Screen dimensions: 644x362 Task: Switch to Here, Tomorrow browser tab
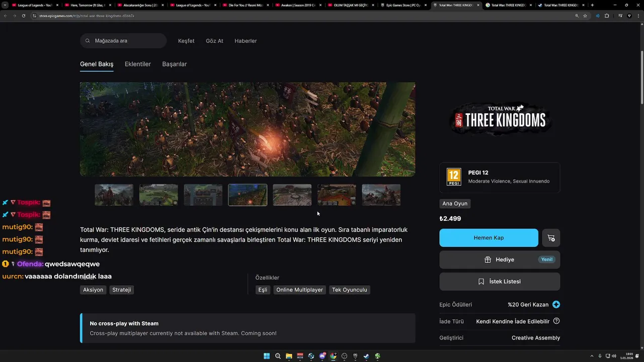[88, 5]
